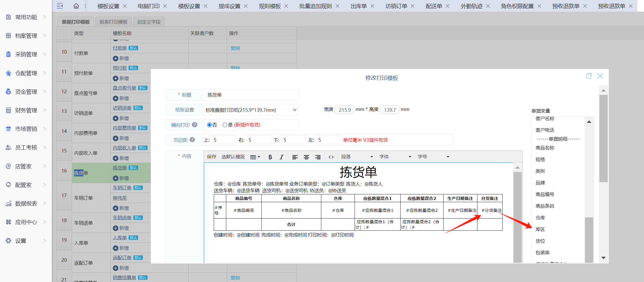Select the 否 radio for landscape printing
This screenshot has height=282, width=644.
pyautogui.click(x=210, y=125)
